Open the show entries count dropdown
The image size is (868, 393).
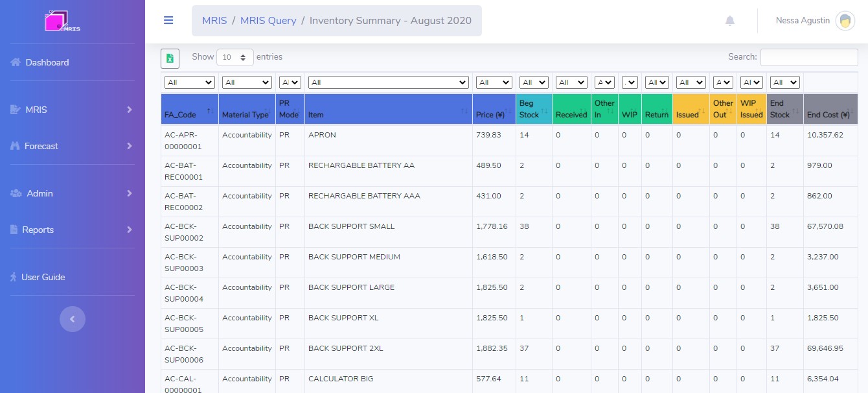tap(235, 57)
